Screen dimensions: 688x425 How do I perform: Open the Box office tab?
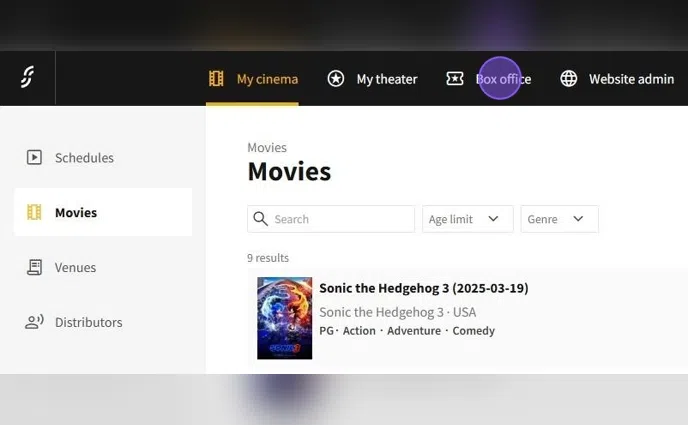click(x=503, y=79)
